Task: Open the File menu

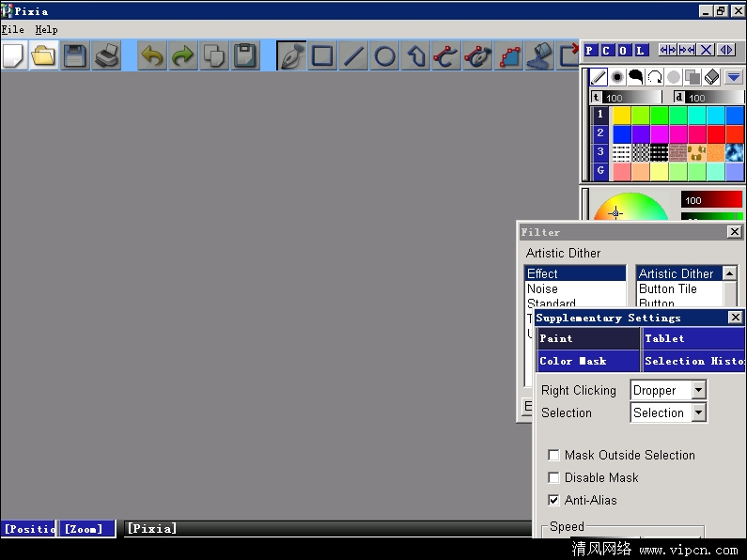Action: (x=13, y=29)
